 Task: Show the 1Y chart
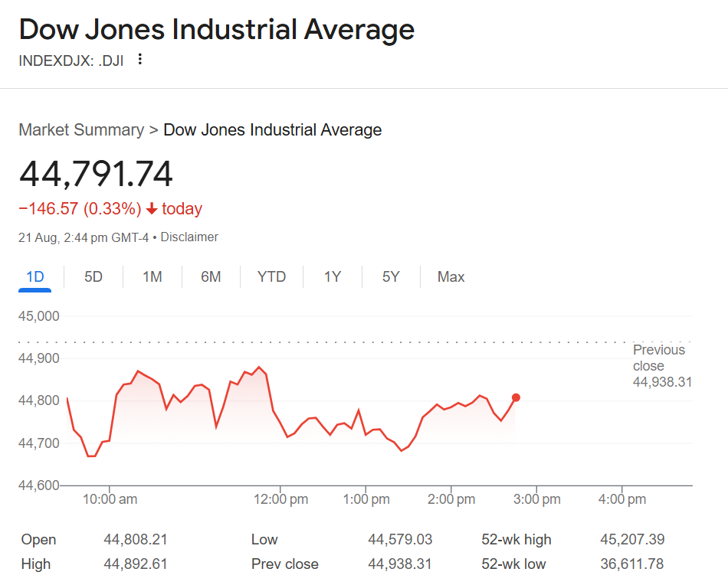coord(332,276)
